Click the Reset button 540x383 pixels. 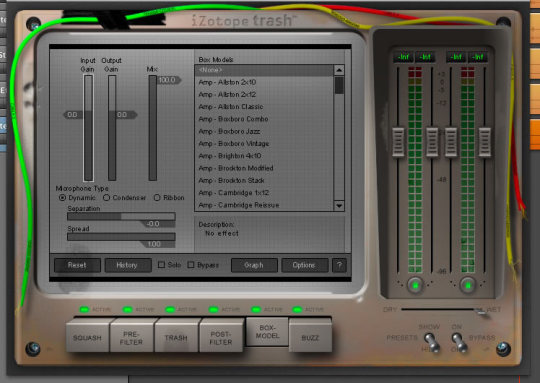click(77, 265)
